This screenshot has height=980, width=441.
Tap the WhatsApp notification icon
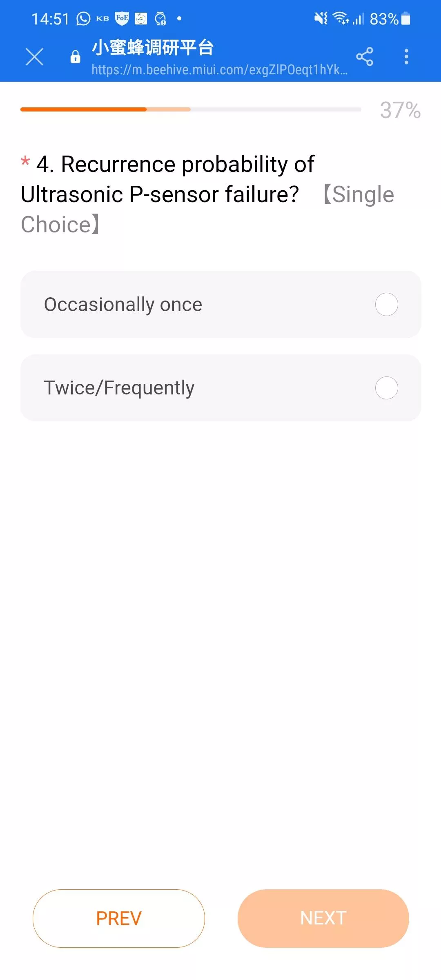[x=83, y=19]
